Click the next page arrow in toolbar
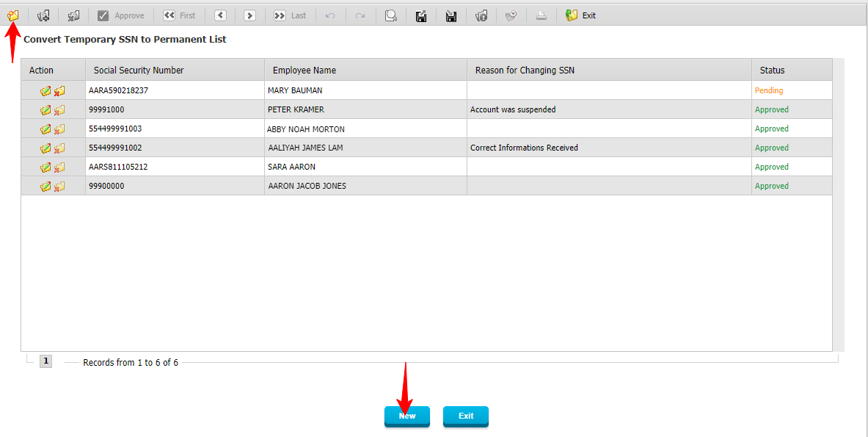The width and height of the screenshot is (868, 437). click(249, 15)
